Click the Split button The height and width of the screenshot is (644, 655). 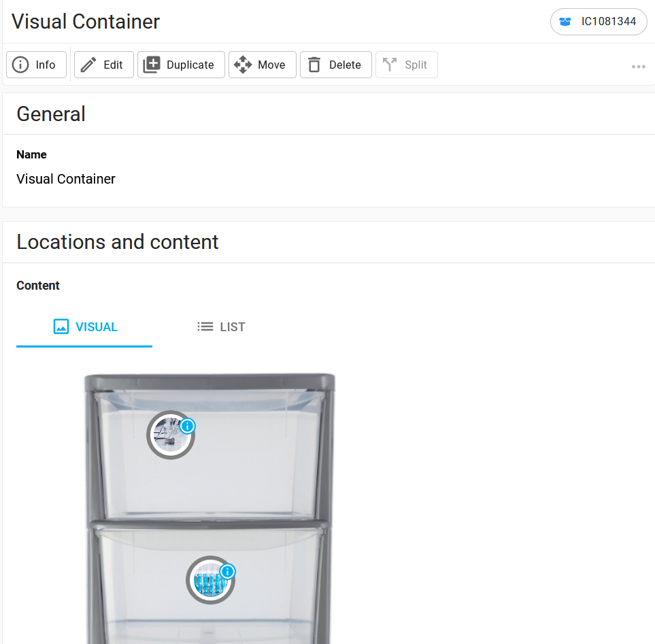coord(407,65)
